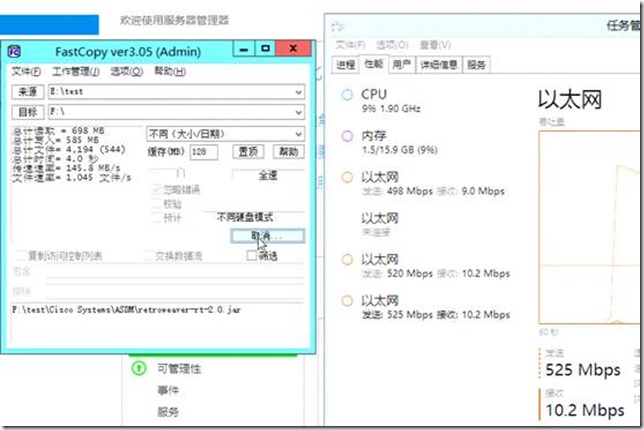Click the 内存 memory circle icon

pyautogui.click(x=347, y=136)
